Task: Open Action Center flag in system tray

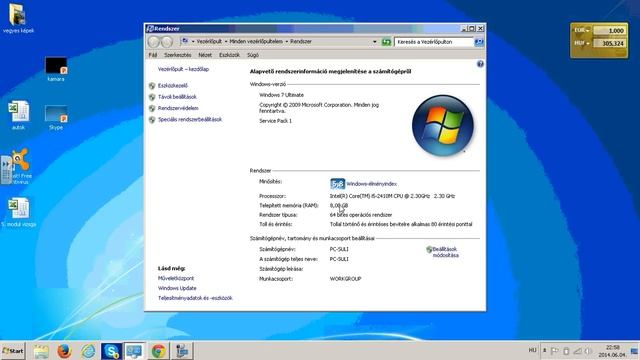Action: pyautogui.click(x=554, y=351)
